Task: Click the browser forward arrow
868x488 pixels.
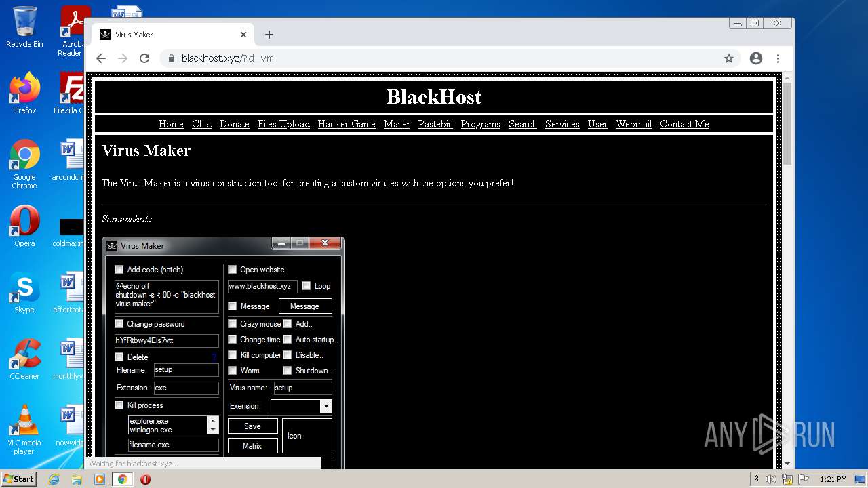Action: pyautogui.click(x=123, y=58)
